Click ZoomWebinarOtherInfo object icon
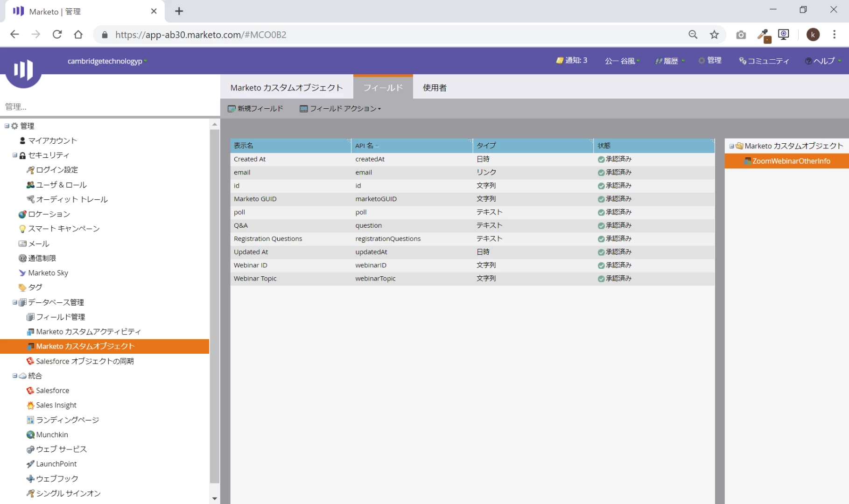Image resolution: width=849 pixels, height=504 pixels. [x=748, y=161]
